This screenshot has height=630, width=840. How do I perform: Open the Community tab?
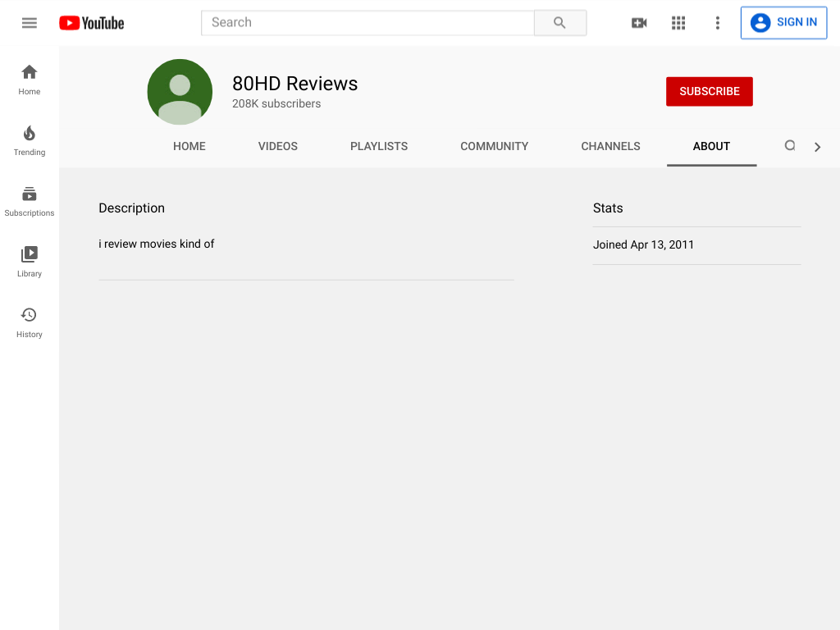pos(495,146)
